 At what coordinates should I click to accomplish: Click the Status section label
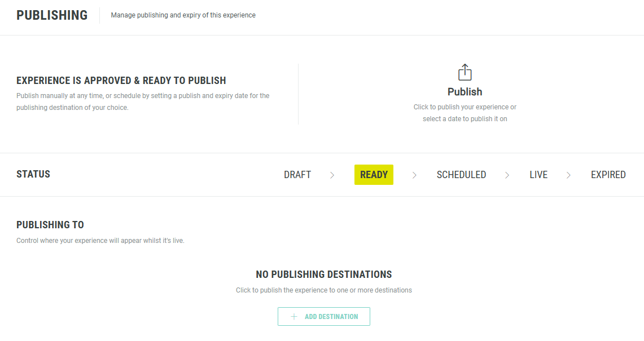(x=33, y=174)
